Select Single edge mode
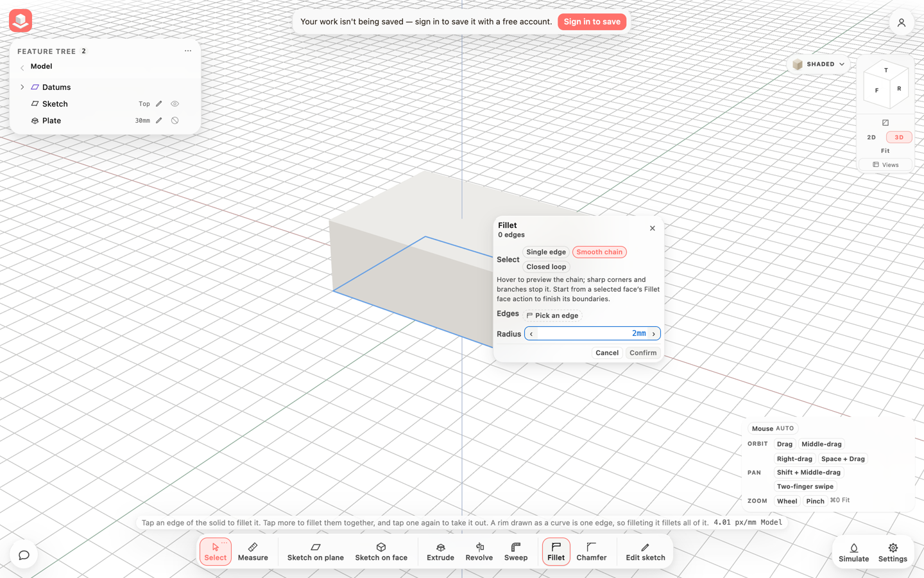Viewport: 924px width, 578px height. [x=546, y=252]
